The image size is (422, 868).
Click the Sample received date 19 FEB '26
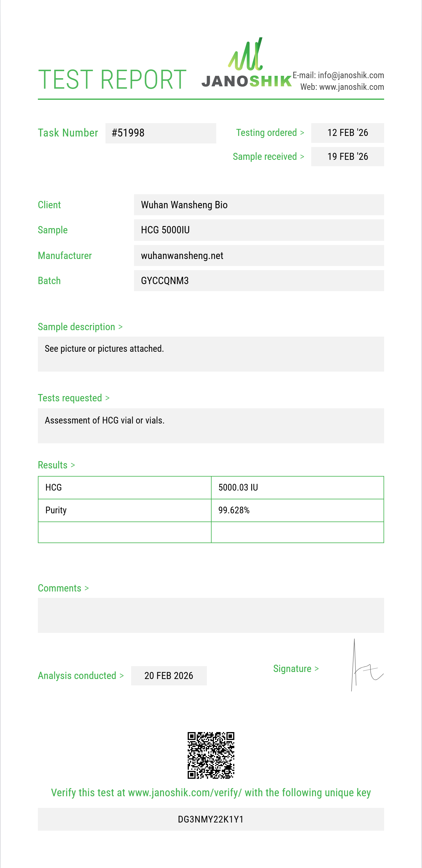point(347,157)
